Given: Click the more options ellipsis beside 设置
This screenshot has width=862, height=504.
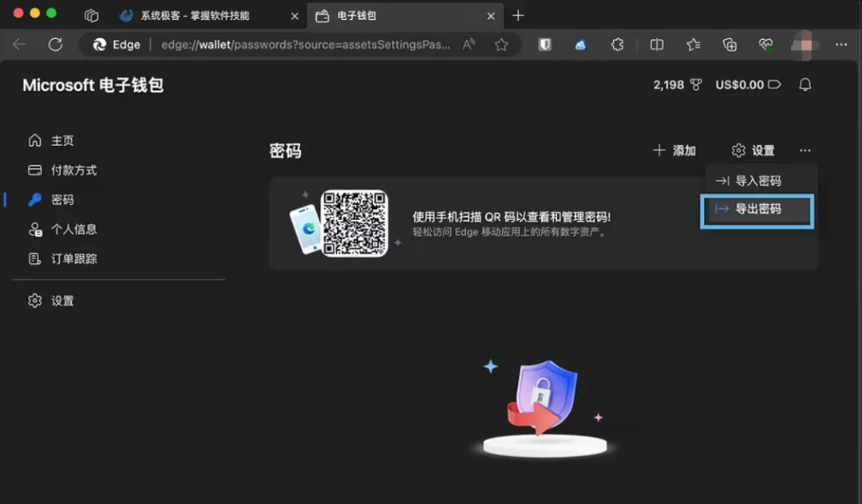Looking at the screenshot, I should [x=805, y=151].
